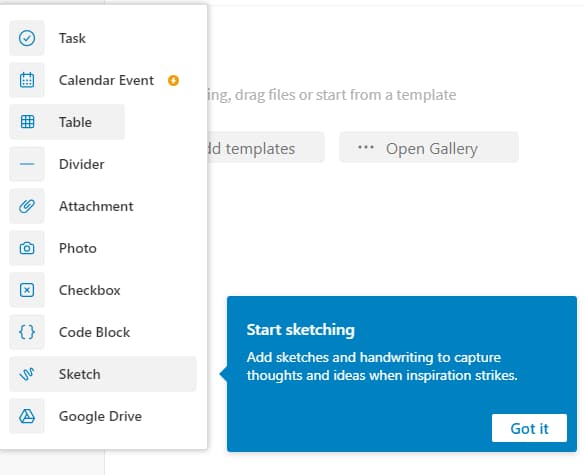Click the Checkbox icon
This screenshot has height=475, width=585.
(x=27, y=290)
